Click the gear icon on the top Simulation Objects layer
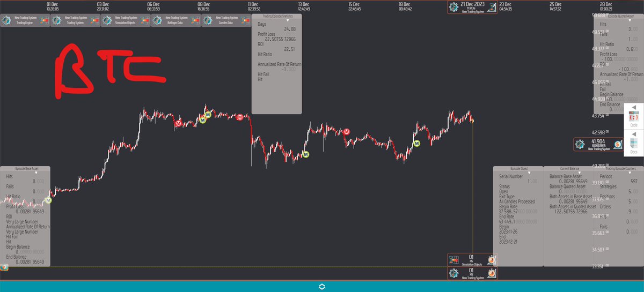This screenshot has width=644, height=292. (x=107, y=20)
